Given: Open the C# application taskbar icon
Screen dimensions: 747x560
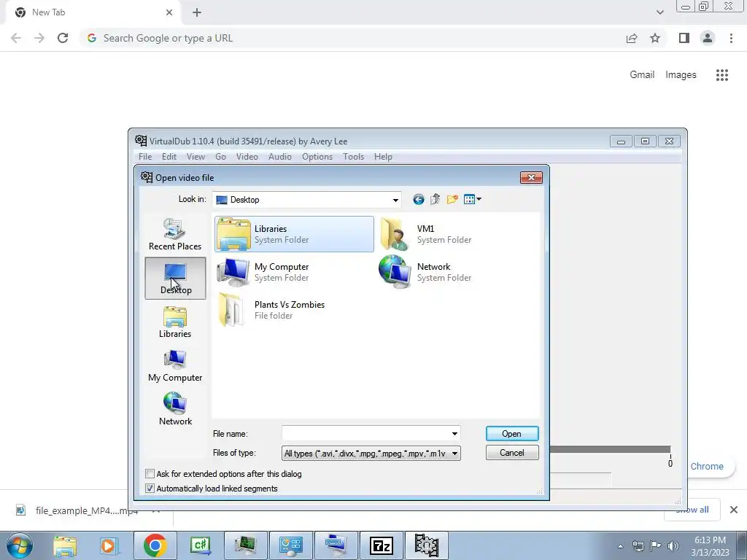Looking at the screenshot, I should pyautogui.click(x=200, y=545).
